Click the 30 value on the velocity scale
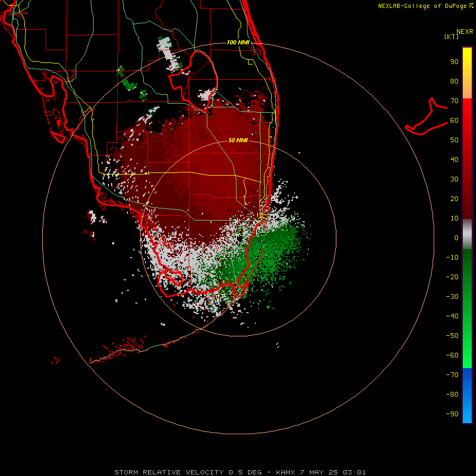This screenshot has height=476, width=476. click(454, 179)
